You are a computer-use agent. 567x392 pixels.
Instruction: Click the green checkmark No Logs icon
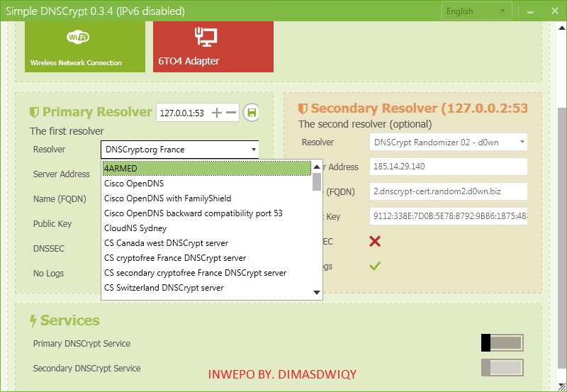click(x=375, y=266)
